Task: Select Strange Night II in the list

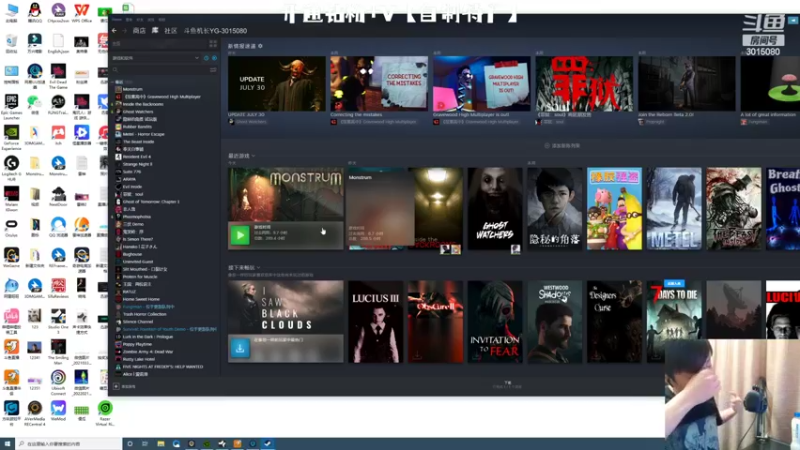Action: tap(137, 164)
